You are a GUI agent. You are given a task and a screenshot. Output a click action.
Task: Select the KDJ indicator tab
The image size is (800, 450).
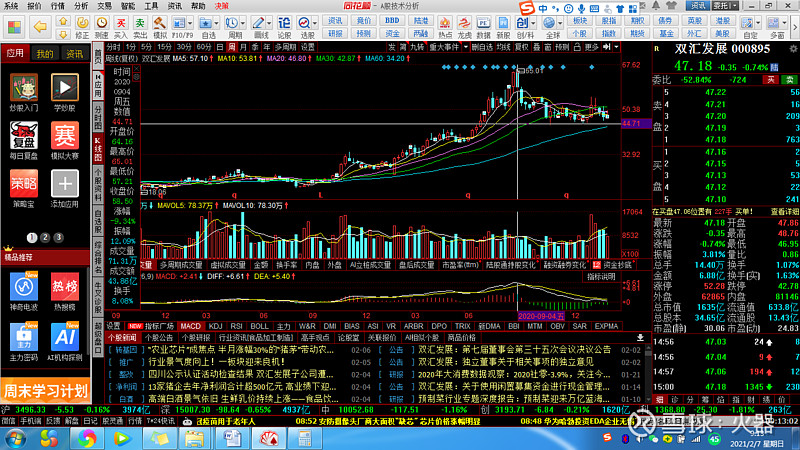215,326
